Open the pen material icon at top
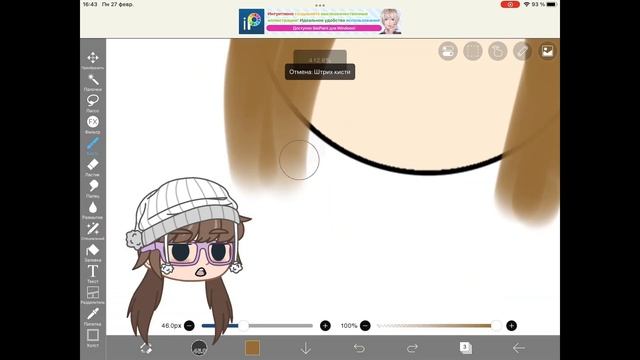 click(522, 51)
